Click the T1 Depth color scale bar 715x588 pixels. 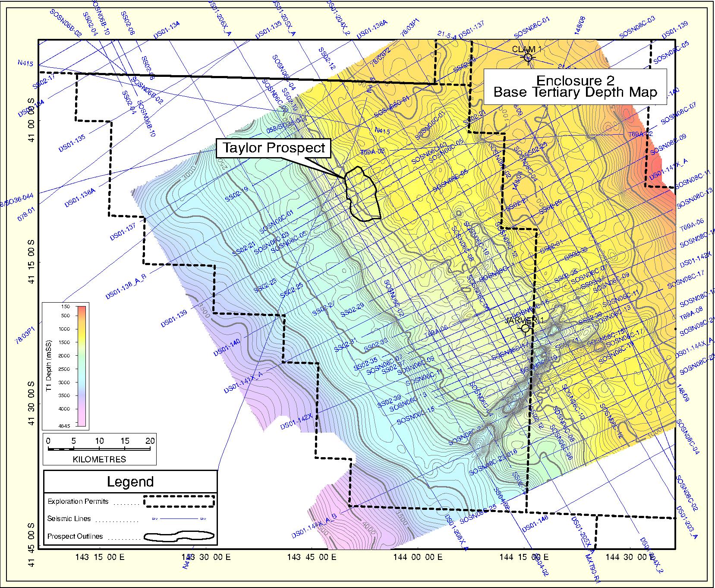pos(81,366)
